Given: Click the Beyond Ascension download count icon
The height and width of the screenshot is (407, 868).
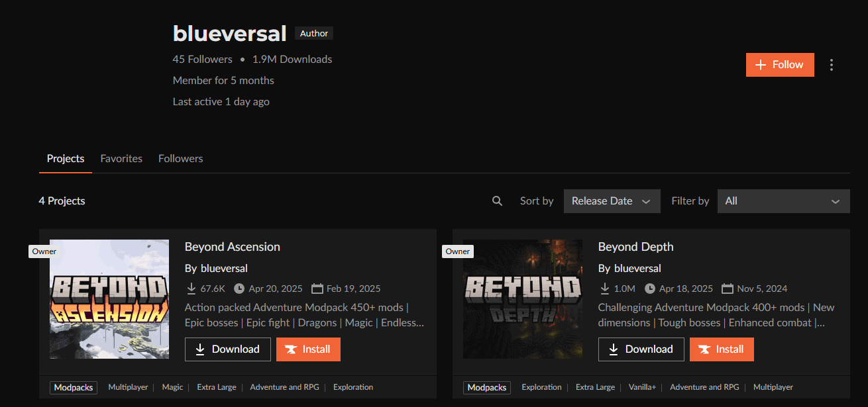Looking at the screenshot, I should point(191,289).
